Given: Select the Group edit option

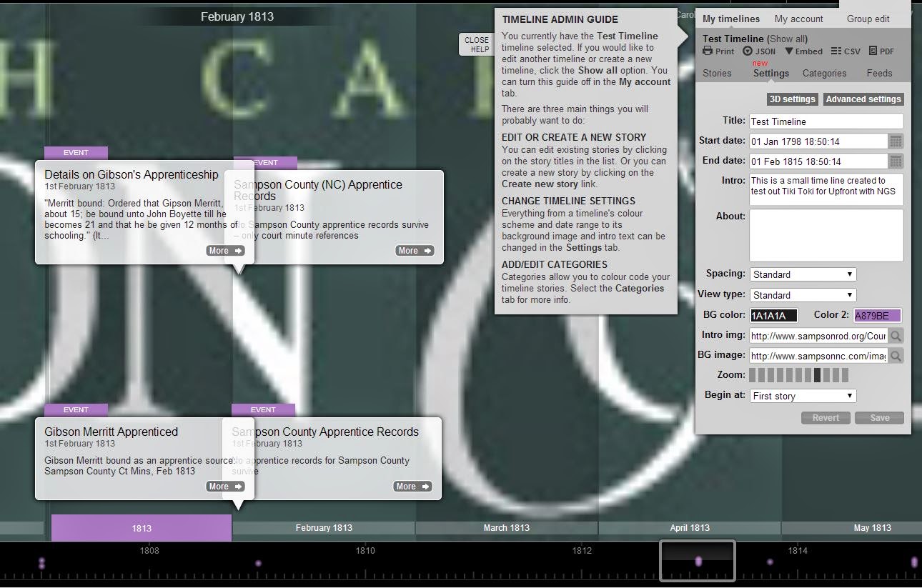Looking at the screenshot, I should tap(868, 19).
